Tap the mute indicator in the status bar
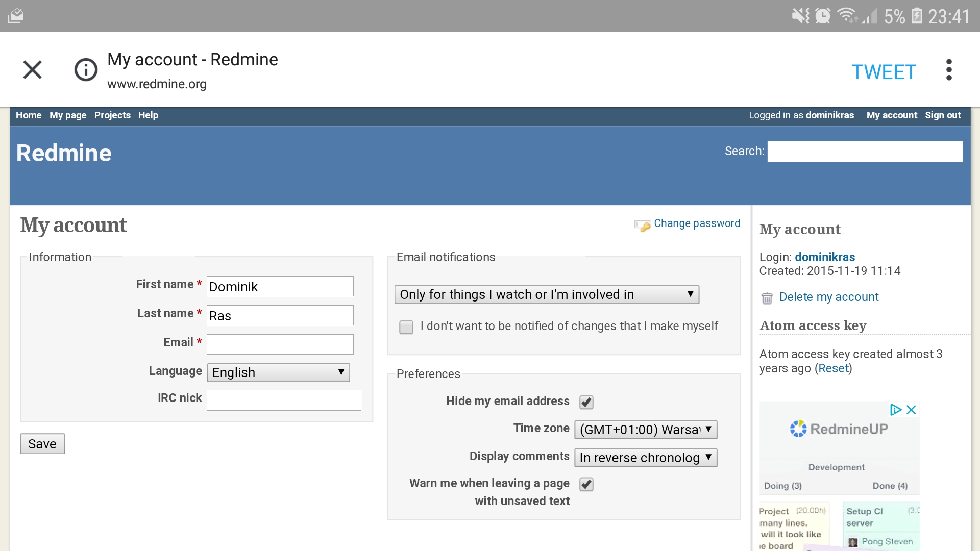The height and width of the screenshot is (551, 980). pyautogui.click(x=800, y=16)
